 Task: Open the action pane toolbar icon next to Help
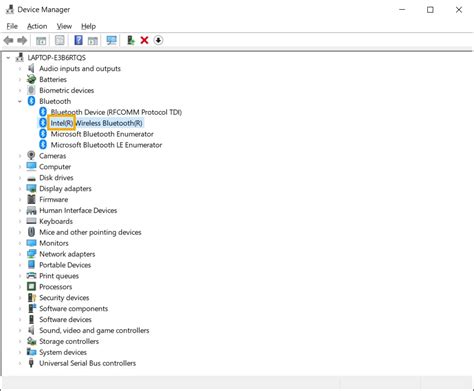[93, 41]
